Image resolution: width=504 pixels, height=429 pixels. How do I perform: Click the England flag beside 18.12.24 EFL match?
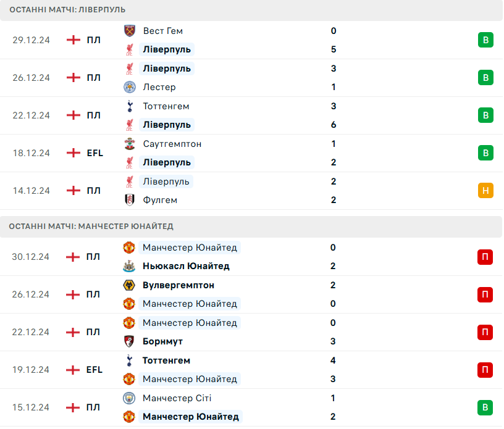[73, 153]
